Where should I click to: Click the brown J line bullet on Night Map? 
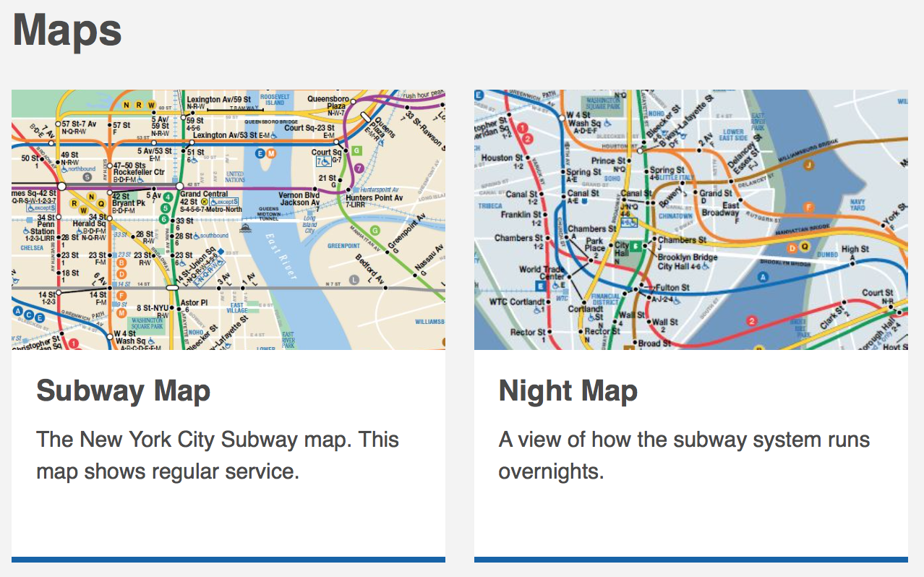pyautogui.click(x=809, y=165)
